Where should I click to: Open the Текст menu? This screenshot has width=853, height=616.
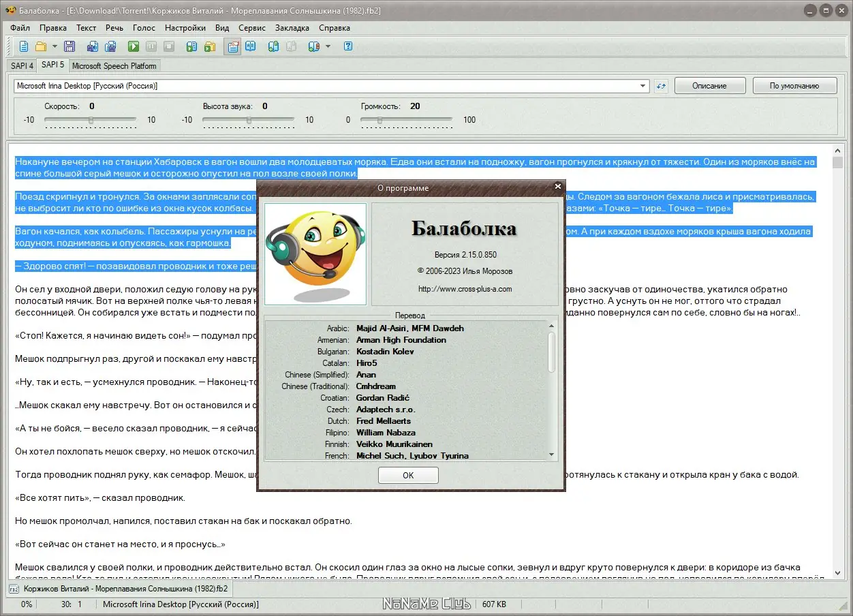(x=86, y=28)
